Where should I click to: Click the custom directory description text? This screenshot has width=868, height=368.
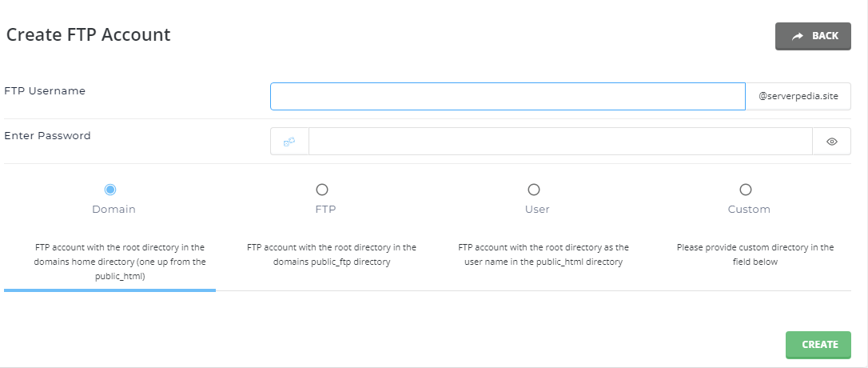(755, 254)
